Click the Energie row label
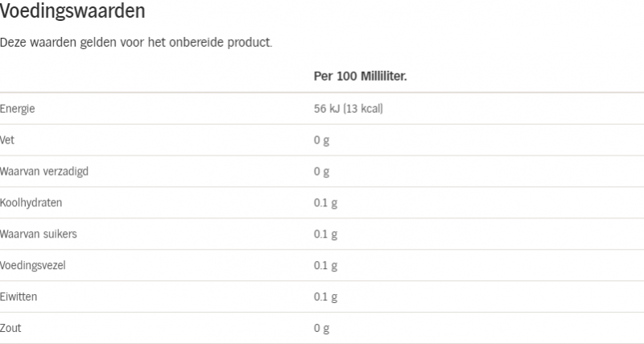 pyautogui.click(x=17, y=109)
